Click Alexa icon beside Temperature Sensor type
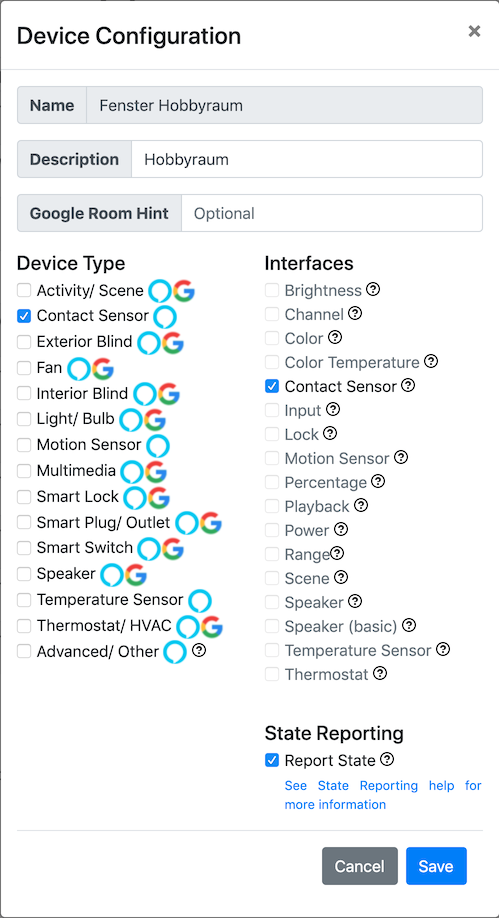The width and height of the screenshot is (499, 918). tap(200, 601)
